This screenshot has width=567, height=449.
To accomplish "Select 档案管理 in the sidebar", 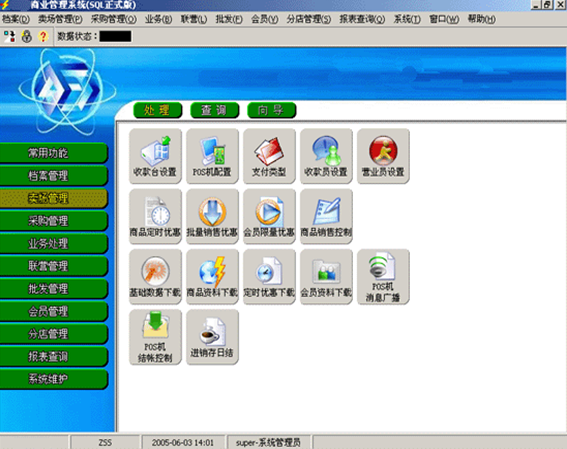I will point(54,176).
